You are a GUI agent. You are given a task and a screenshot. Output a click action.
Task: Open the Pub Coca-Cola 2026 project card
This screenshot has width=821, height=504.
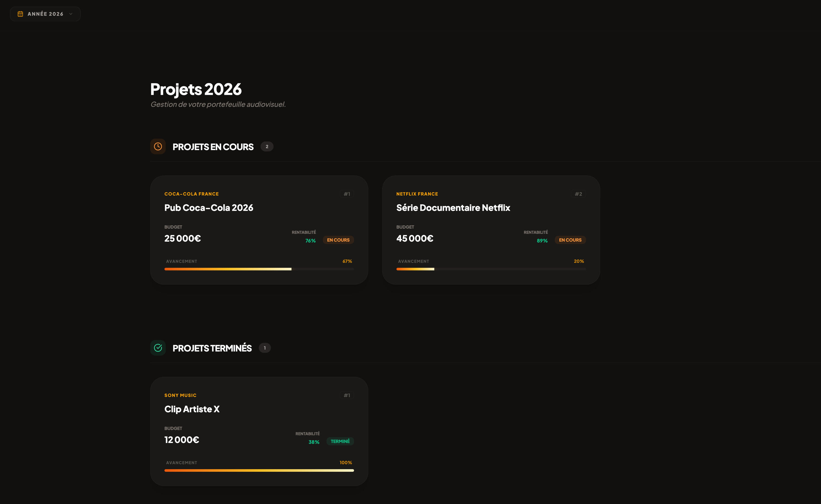pyautogui.click(x=209, y=208)
